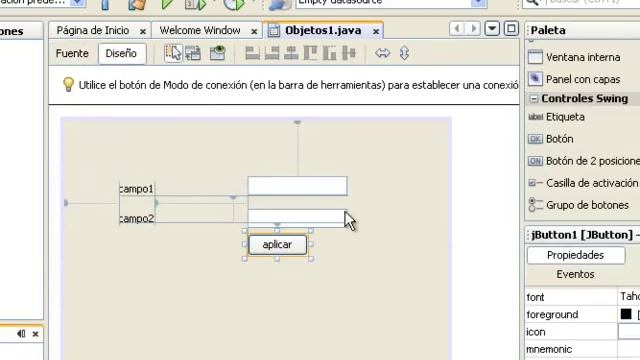Viewport: 640px width, 360px height.
Task: Close the Objetos1.java tab
Action: click(376, 31)
